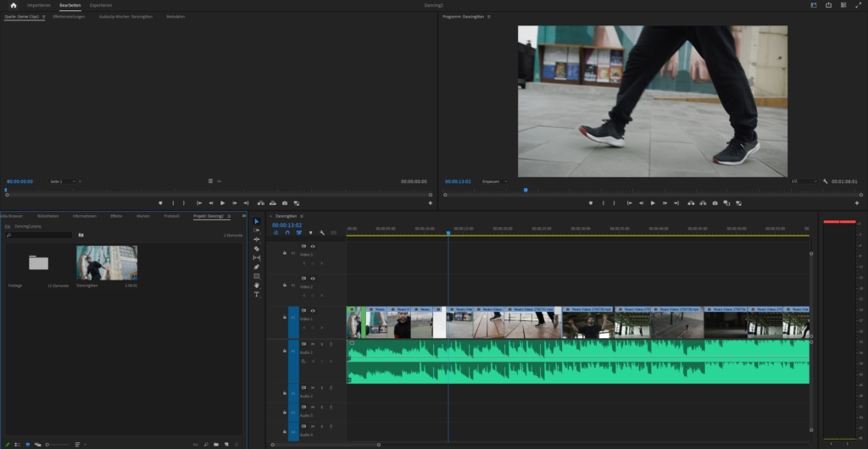Click the Export Frame camera icon in Program monitor
The width and height of the screenshot is (868, 449).
pos(715,203)
